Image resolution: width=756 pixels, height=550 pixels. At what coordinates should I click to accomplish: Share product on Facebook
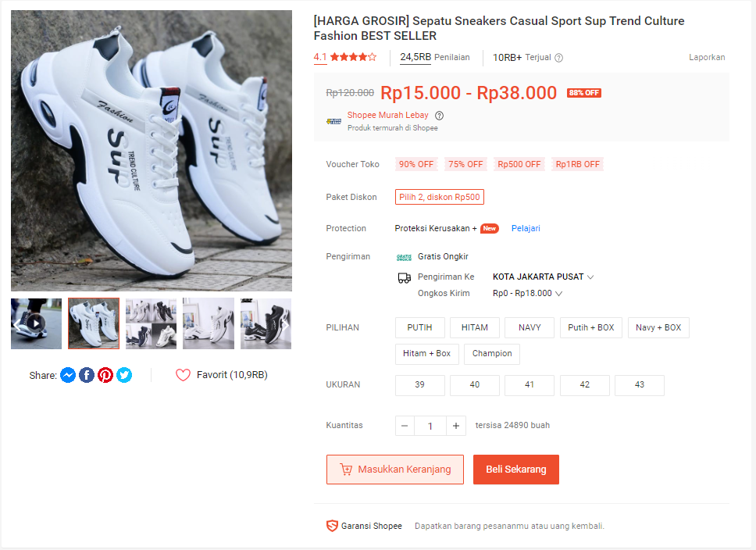tap(87, 375)
